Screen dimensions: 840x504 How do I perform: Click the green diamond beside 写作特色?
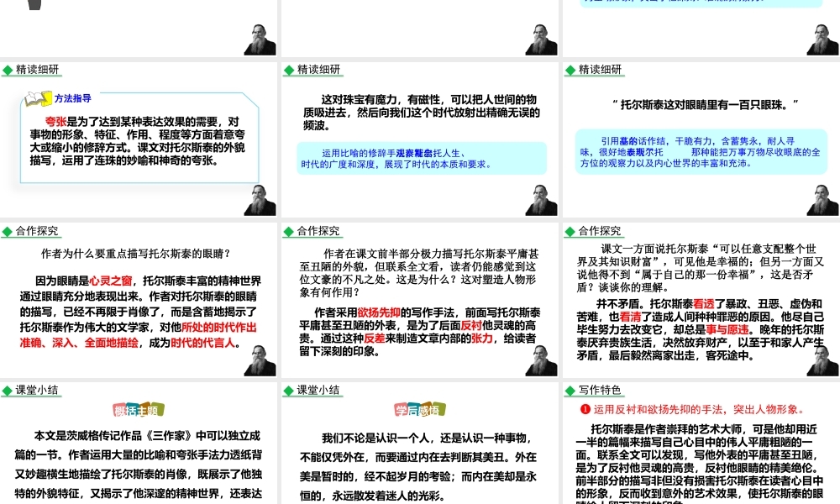(570, 391)
